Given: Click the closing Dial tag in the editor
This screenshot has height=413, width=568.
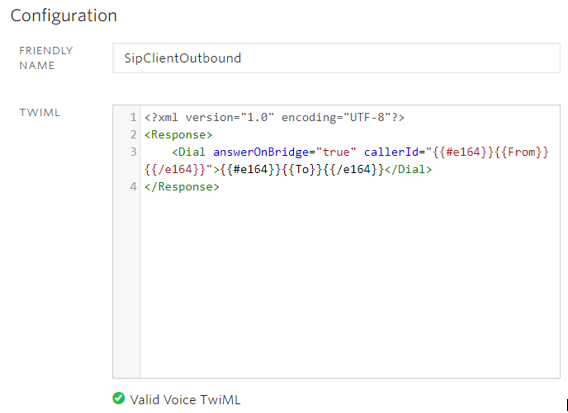Looking at the screenshot, I should 408,170.
